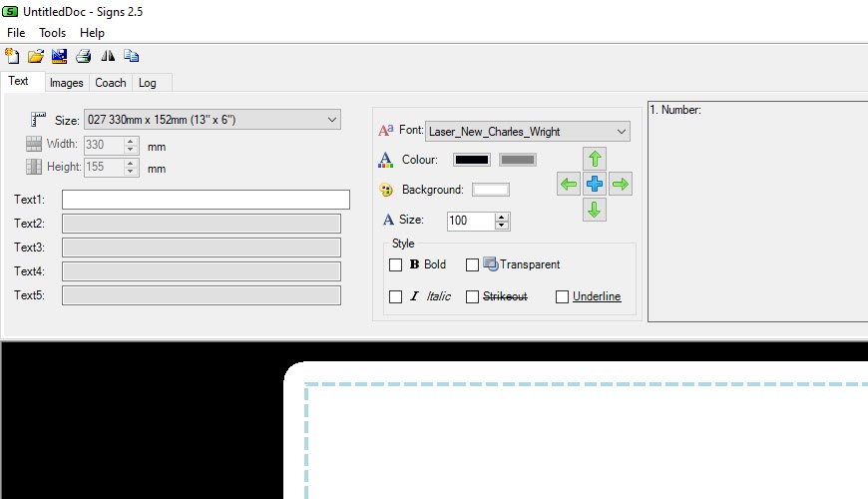Pick the grey secondary colour swatch
Viewport: 868px width, 499px height.
tap(518, 160)
